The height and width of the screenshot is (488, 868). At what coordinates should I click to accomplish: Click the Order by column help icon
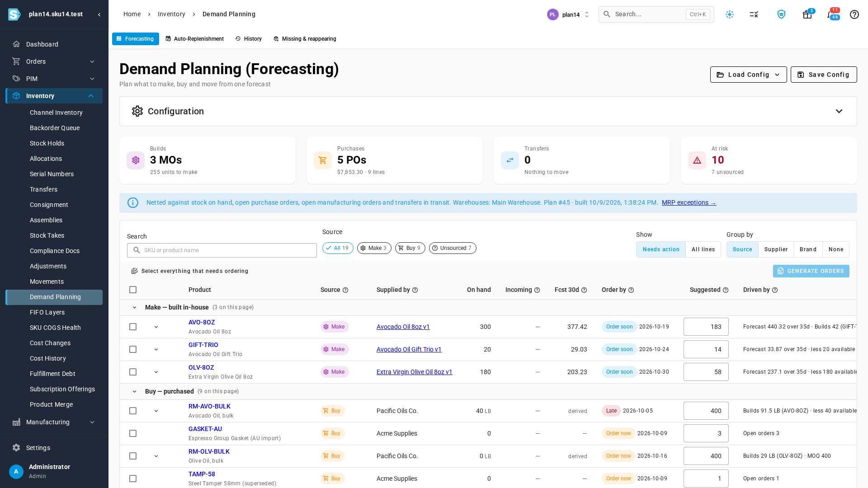631,290
